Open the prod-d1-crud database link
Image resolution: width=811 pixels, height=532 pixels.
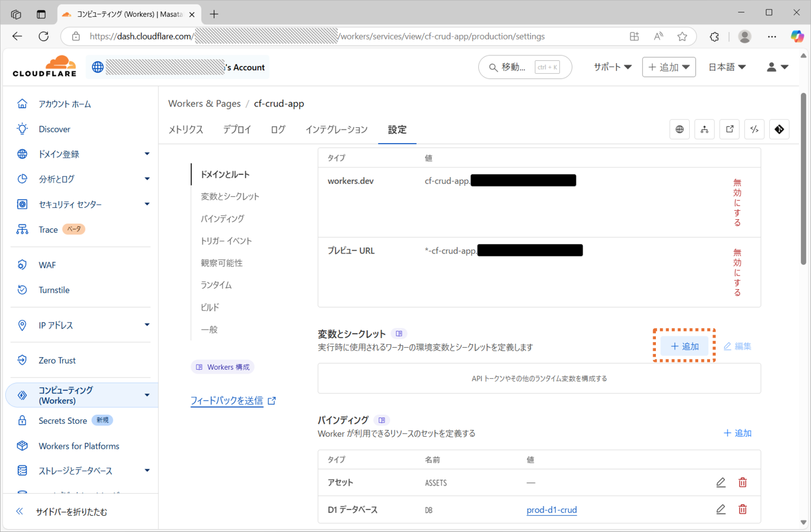pos(552,509)
